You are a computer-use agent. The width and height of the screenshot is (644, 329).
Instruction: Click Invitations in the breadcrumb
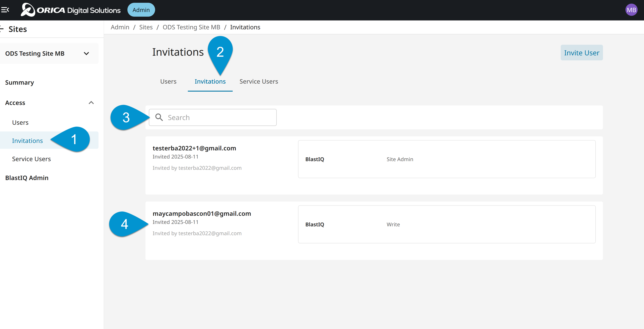pyautogui.click(x=245, y=27)
